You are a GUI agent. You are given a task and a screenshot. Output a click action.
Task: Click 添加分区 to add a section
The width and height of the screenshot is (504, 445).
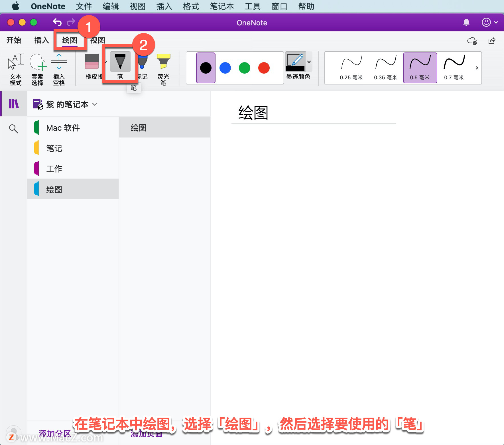(55, 434)
